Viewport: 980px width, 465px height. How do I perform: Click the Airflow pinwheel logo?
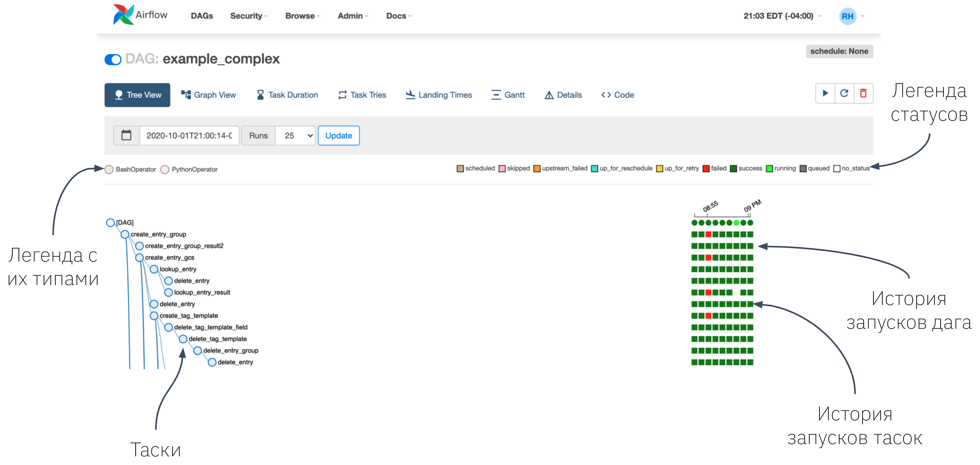pos(123,15)
